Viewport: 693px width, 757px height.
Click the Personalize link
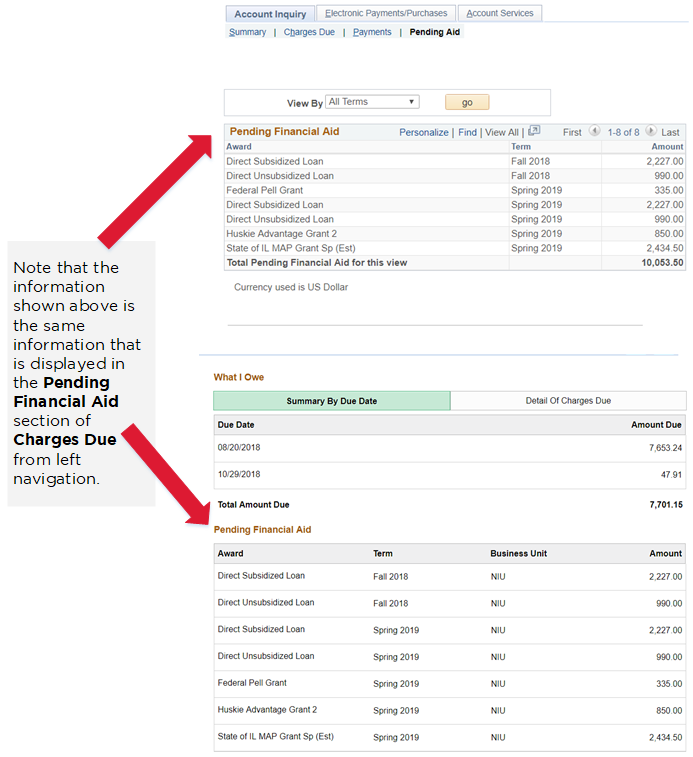click(423, 132)
